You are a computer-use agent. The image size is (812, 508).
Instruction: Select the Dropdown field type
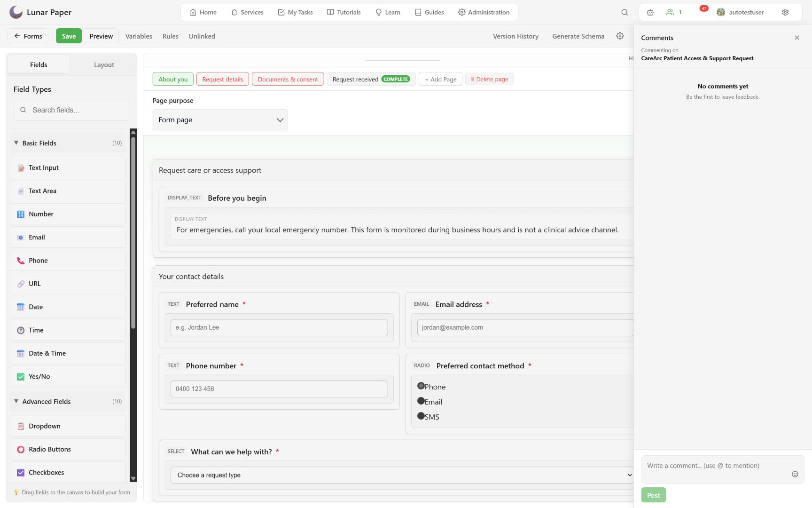coord(68,426)
